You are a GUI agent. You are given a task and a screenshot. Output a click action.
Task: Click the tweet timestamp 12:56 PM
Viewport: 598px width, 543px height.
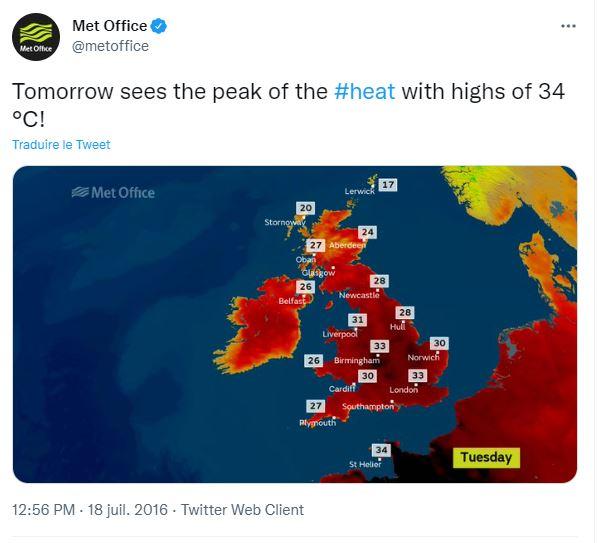click(43, 510)
